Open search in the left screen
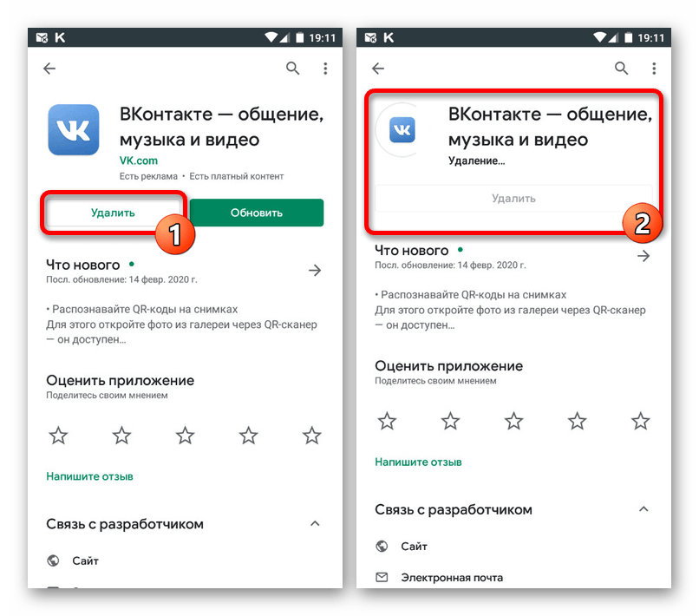Viewport: 699px width, 616px height. pyautogui.click(x=292, y=69)
